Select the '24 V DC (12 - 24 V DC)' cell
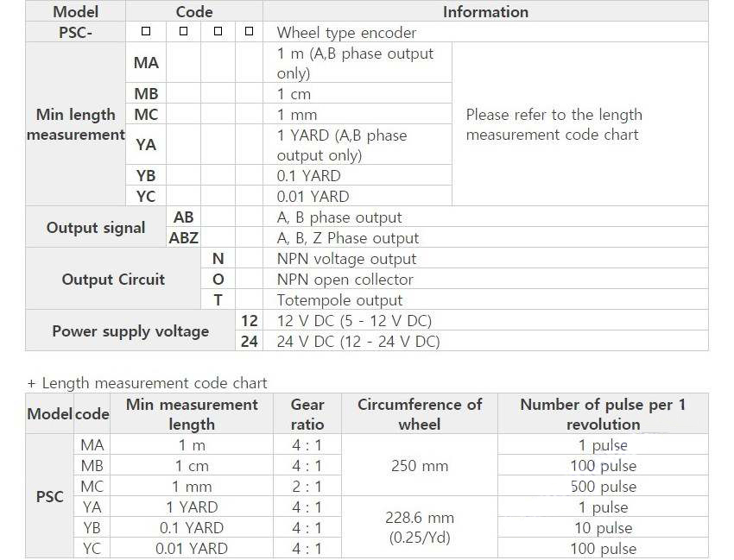734x560 pixels. point(358,342)
